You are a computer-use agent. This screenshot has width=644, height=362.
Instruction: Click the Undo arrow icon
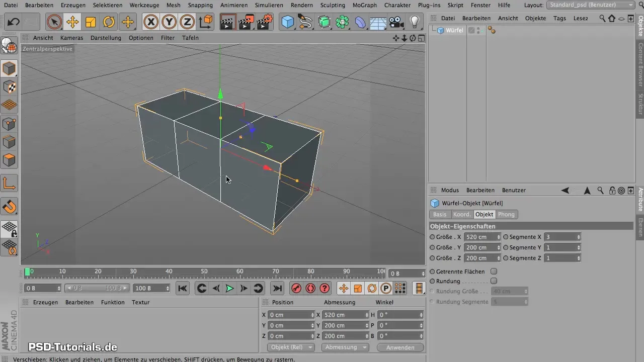click(x=14, y=22)
